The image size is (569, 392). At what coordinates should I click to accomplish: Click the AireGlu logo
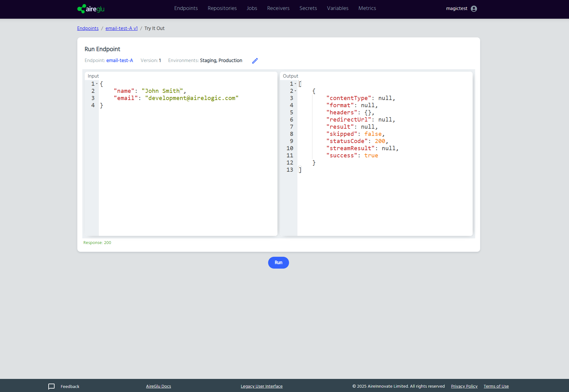coord(91,9)
